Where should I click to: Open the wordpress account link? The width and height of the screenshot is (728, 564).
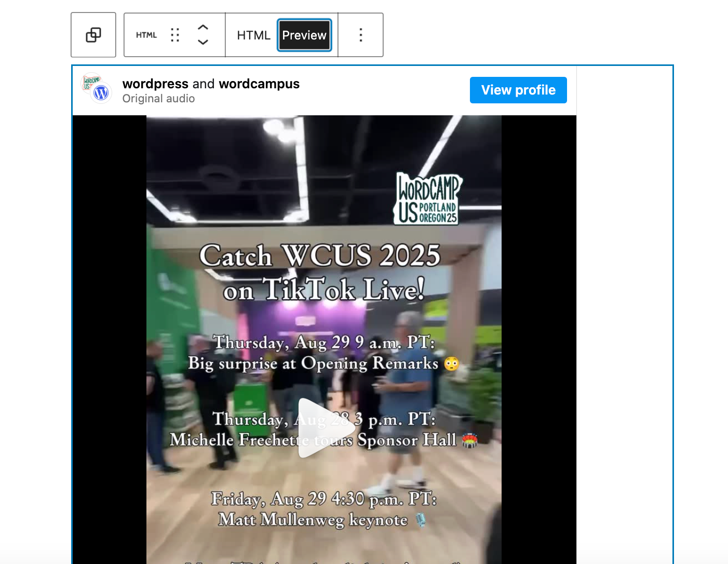coord(155,84)
